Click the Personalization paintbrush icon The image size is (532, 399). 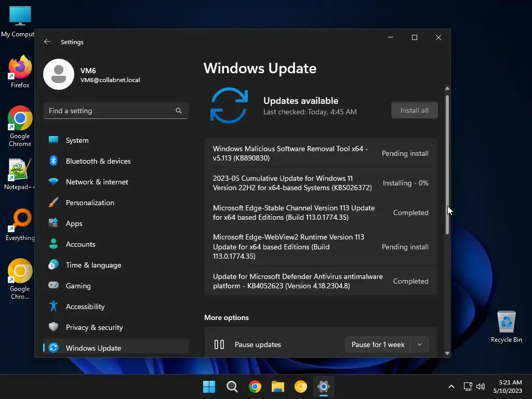(54, 202)
